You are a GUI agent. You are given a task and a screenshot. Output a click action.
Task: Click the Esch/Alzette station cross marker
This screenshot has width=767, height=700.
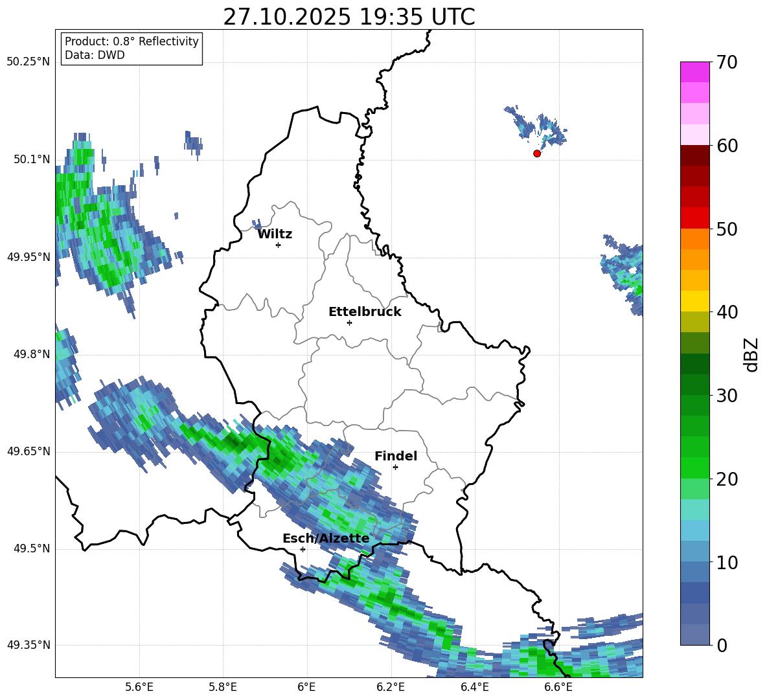click(x=303, y=549)
